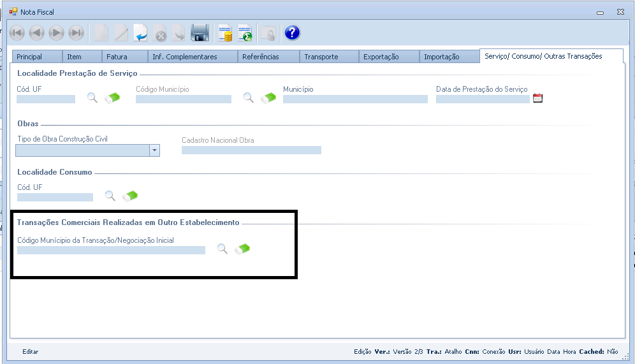Screen dimensions: 635x364
Task: Select the Exportação tab
Action: [x=389, y=57]
